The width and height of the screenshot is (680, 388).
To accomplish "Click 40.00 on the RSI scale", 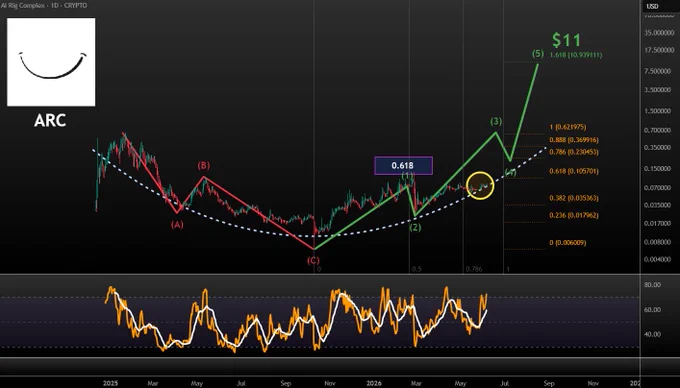I will (x=652, y=335).
